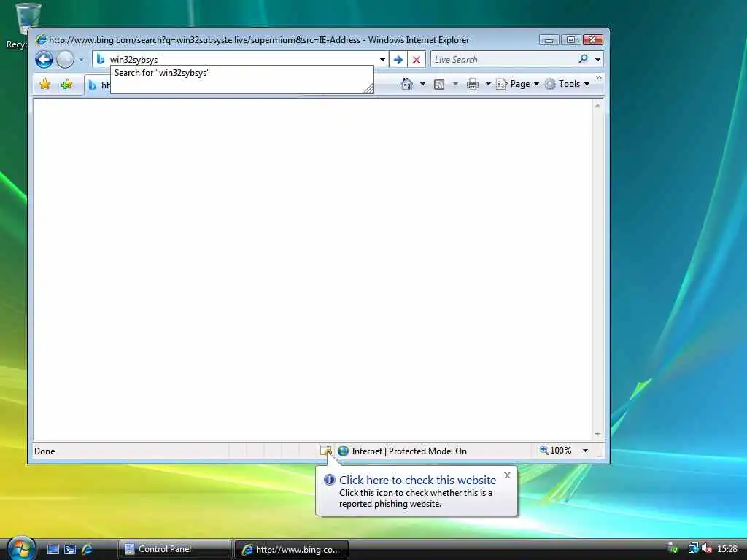This screenshot has width=747, height=560.
Task: Click the green shield tray icon
Action: tap(673, 548)
